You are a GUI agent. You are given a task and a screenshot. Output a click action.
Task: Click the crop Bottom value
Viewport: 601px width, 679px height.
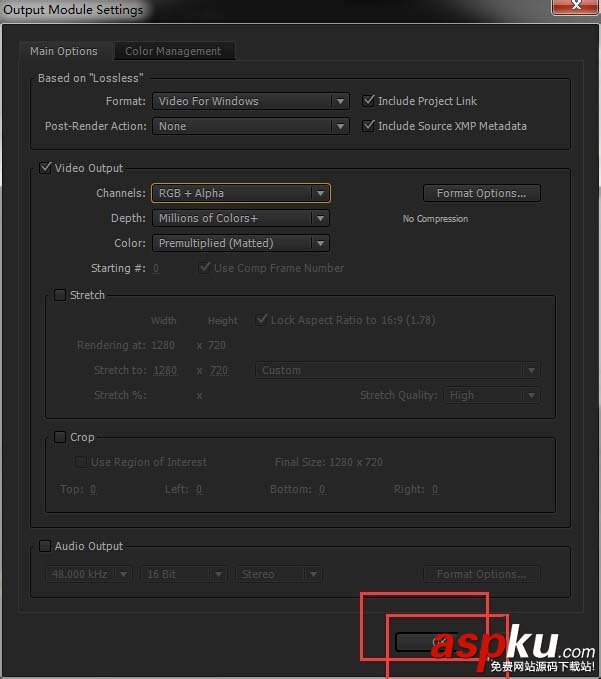pyautogui.click(x=322, y=490)
